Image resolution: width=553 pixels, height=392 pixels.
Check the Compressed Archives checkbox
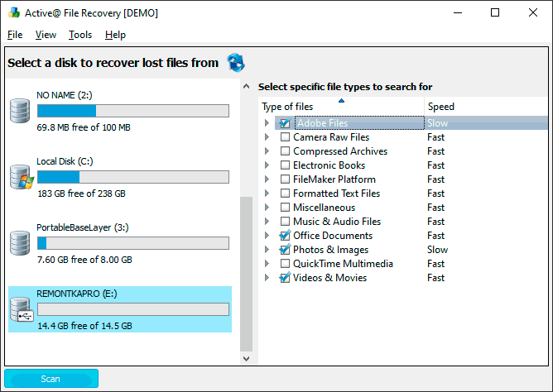[285, 151]
